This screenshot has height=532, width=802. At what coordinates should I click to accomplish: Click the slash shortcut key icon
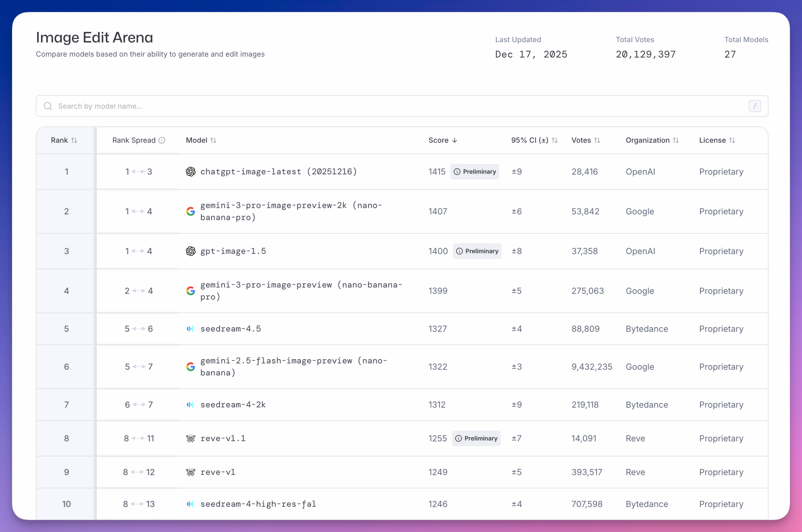coord(754,106)
